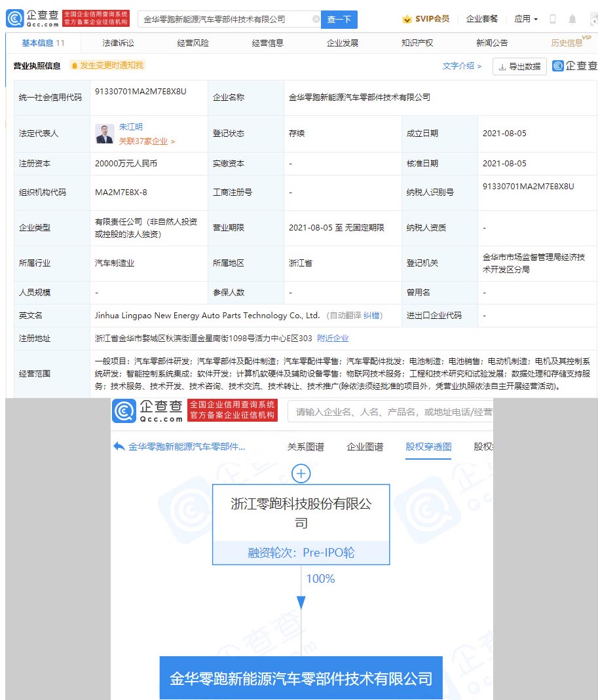
Task: Switch to the 基本信息 tab
Action: pos(43,43)
